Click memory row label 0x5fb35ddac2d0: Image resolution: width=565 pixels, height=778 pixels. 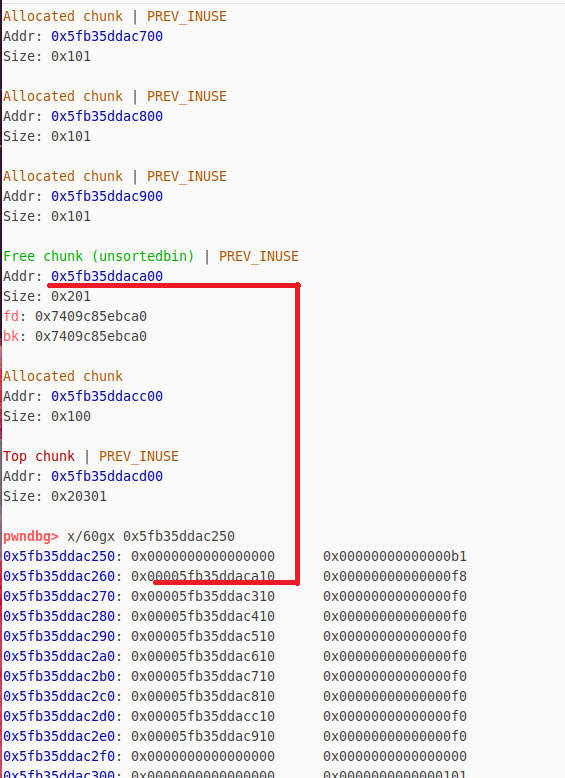pos(63,716)
